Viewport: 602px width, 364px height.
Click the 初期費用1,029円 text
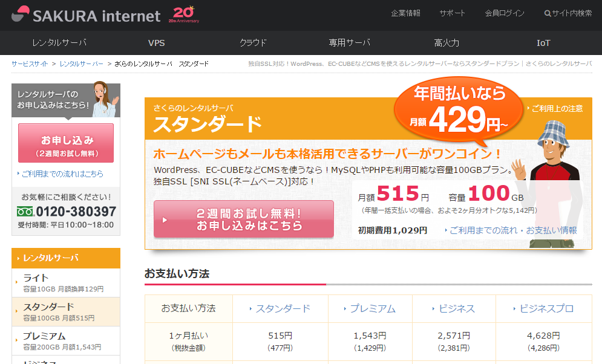(393, 230)
